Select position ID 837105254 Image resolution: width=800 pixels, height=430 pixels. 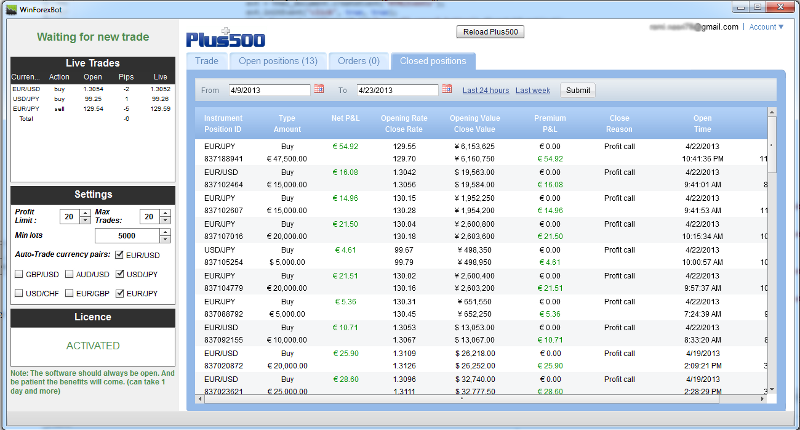[x=223, y=262]
